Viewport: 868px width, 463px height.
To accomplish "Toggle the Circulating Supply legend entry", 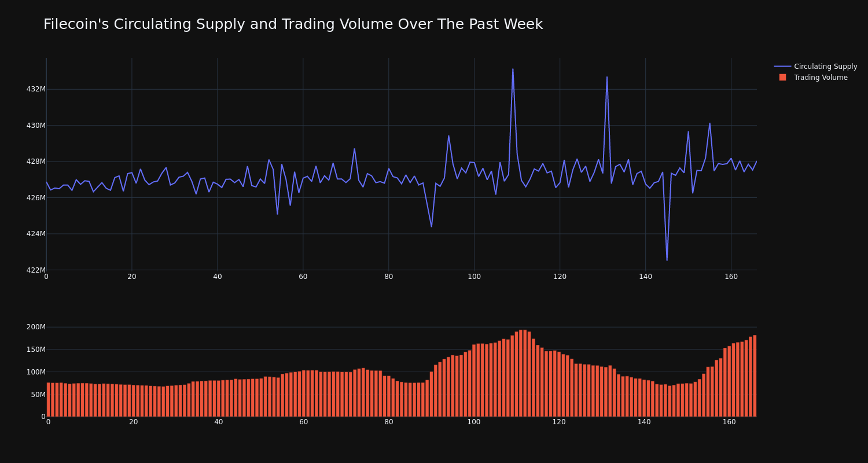I will [816, 67].
